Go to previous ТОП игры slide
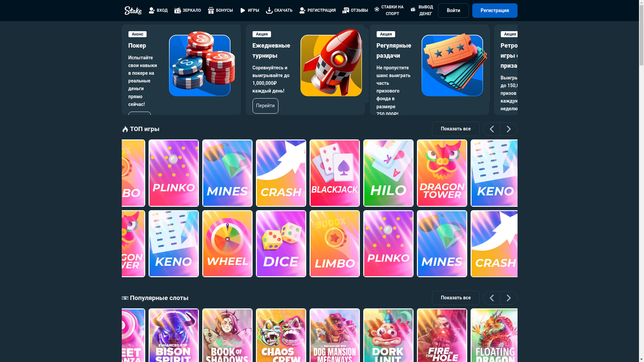Viewport: 644px width, 362px height. coord(491,129)
